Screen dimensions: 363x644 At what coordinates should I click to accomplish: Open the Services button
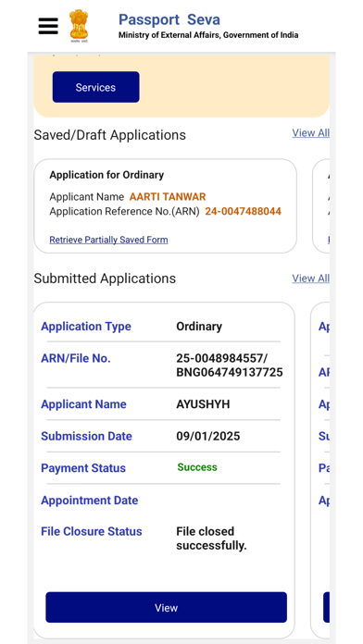click(95, 87)
